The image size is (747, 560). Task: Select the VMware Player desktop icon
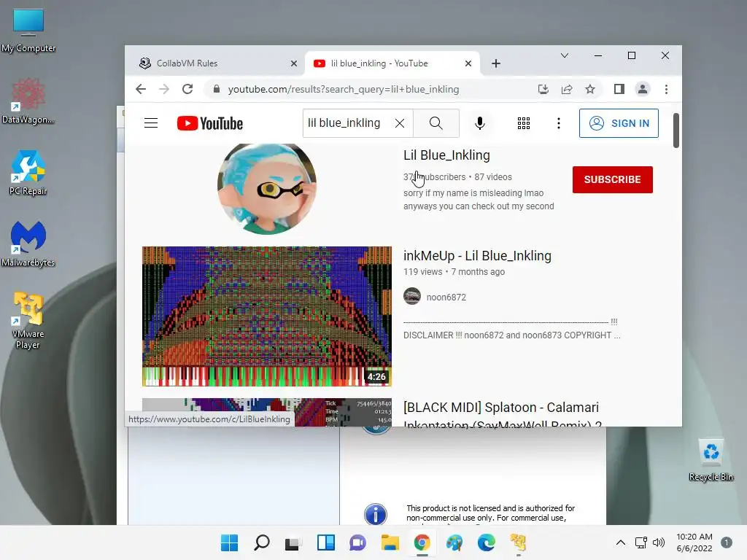[x=28, y=321]
